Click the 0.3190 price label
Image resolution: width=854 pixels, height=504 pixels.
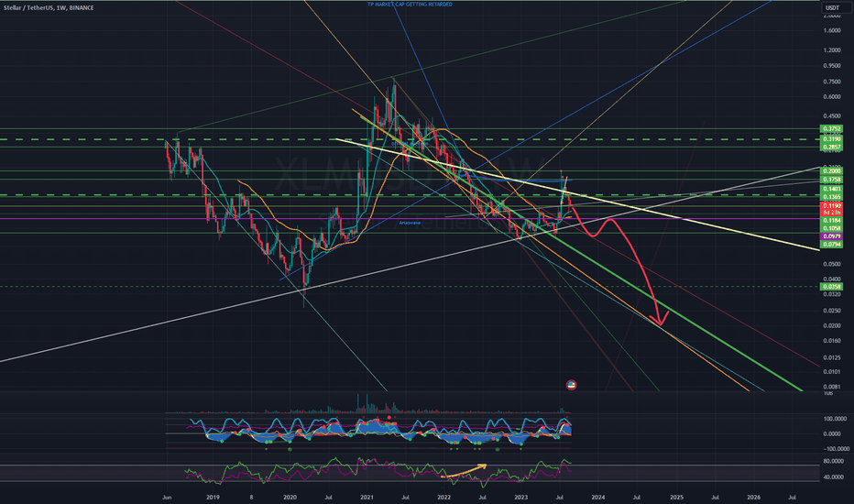(x=832, y=139)
